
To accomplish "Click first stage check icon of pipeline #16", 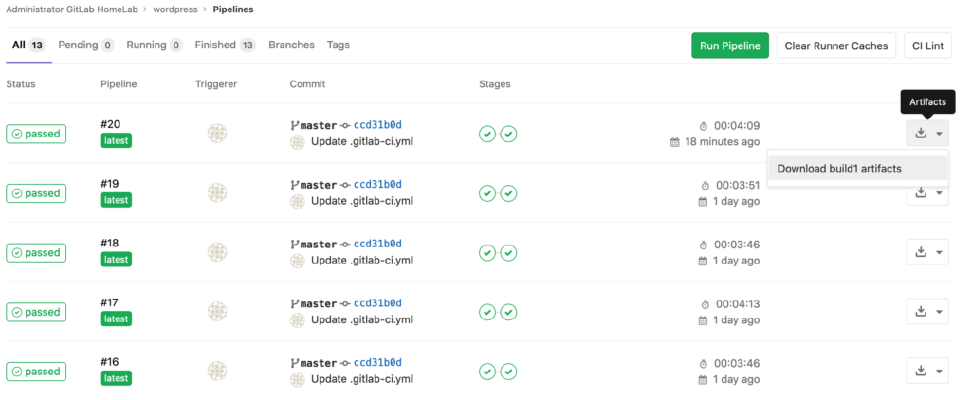I will [487, 372].
